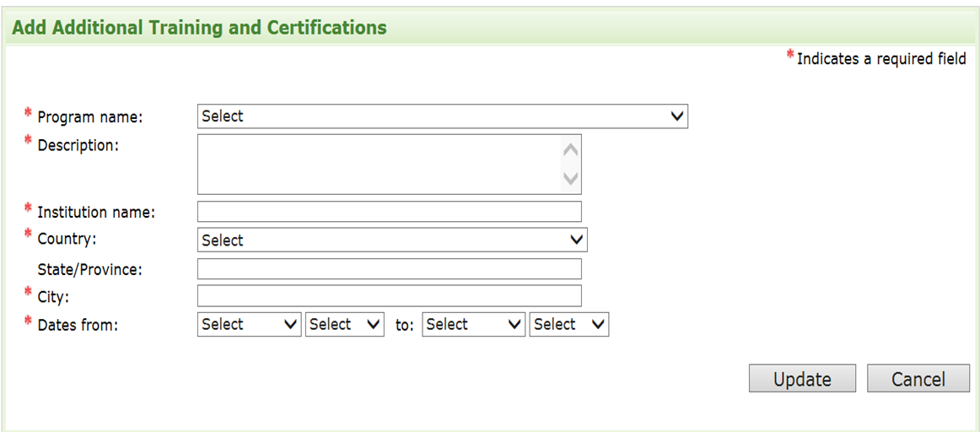Image resolution: width=980 pixels, height=432 pixels.
Task: Click the 'Description:' field label
Action: [x=78, y=145]
